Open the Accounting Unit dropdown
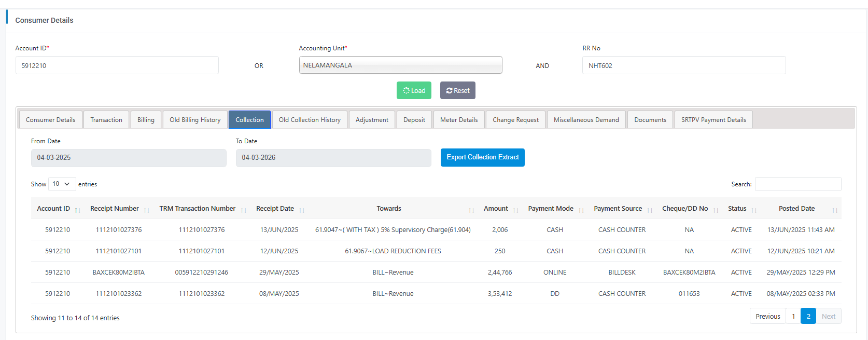 [x=400, y=65]
